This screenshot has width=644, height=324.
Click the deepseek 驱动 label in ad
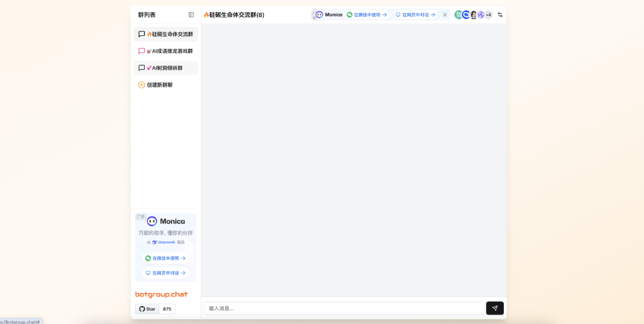point(166,242)
